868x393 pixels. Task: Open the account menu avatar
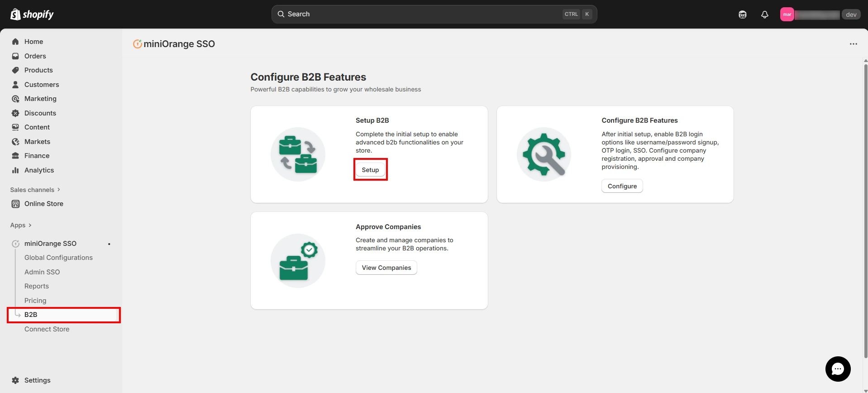787,14
